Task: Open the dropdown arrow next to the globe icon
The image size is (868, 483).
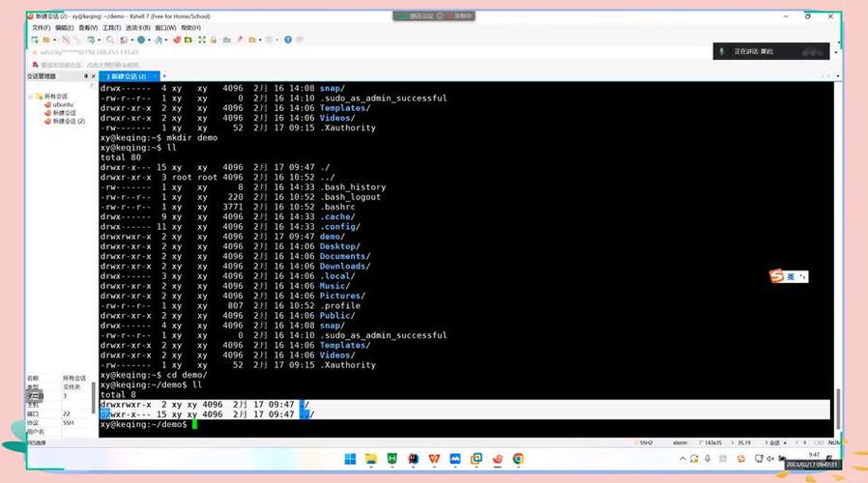Action: click(x=149, y=40)
